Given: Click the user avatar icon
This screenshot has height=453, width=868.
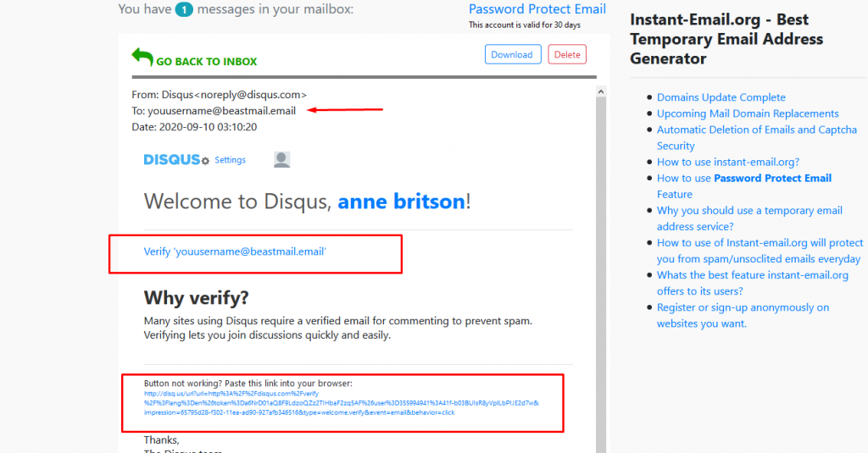Looking at the screenshot, I should click(281, 159).
